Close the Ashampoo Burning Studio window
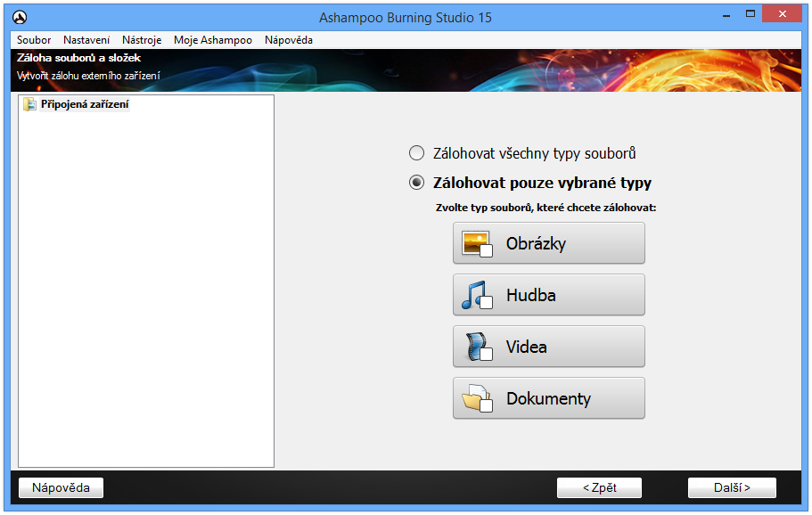The height and width of the screenshot is (515, 812). pos(782,14)
